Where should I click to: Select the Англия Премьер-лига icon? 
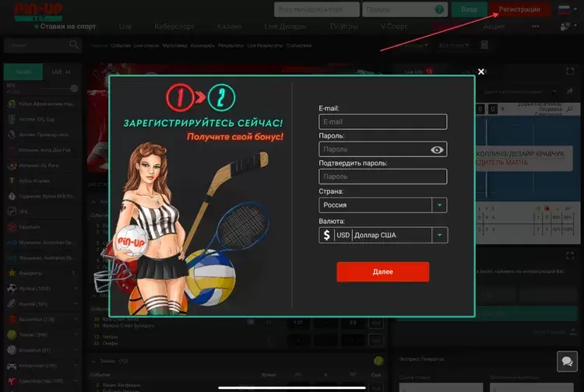point(12,135)
